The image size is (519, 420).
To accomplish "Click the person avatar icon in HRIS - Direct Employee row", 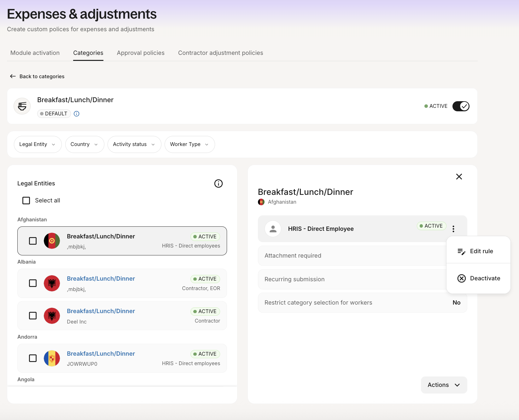I will point(273,229).
